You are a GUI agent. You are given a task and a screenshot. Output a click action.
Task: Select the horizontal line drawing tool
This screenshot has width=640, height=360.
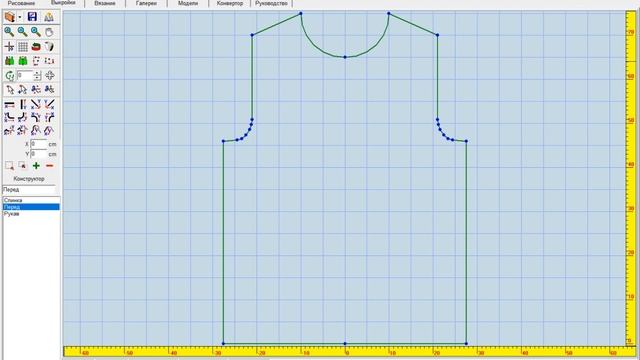click(9, 104)
